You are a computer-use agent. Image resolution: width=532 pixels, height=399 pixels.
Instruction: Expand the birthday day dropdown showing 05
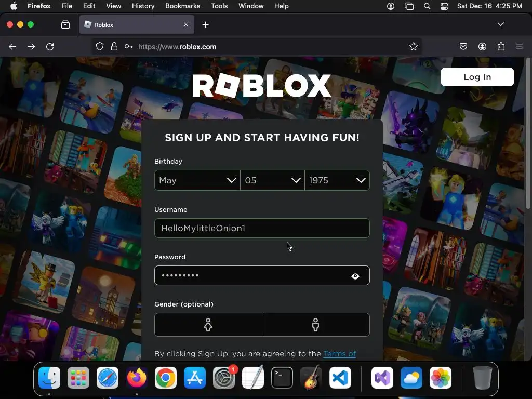pyautogui.click(x=272, y=180)
